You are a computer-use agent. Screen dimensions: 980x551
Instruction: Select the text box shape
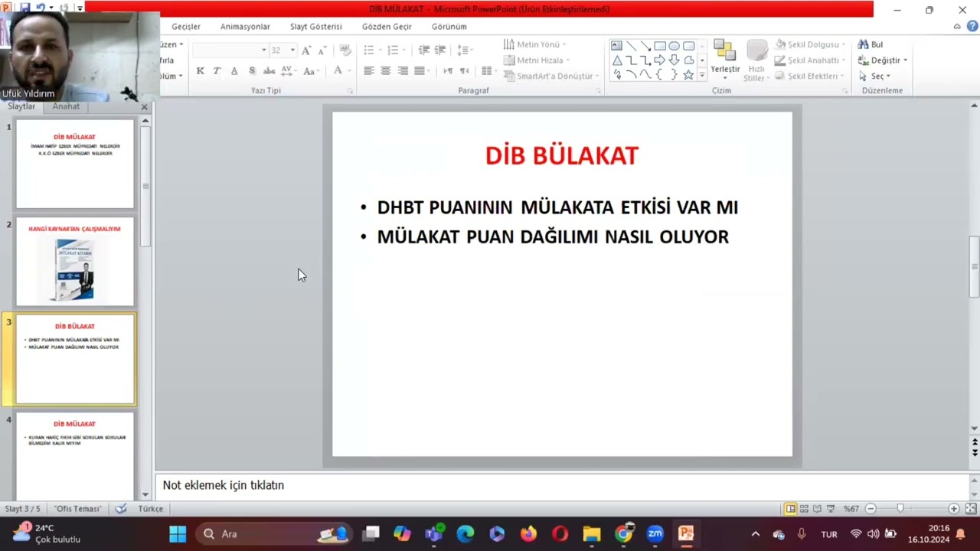(616, 46)
